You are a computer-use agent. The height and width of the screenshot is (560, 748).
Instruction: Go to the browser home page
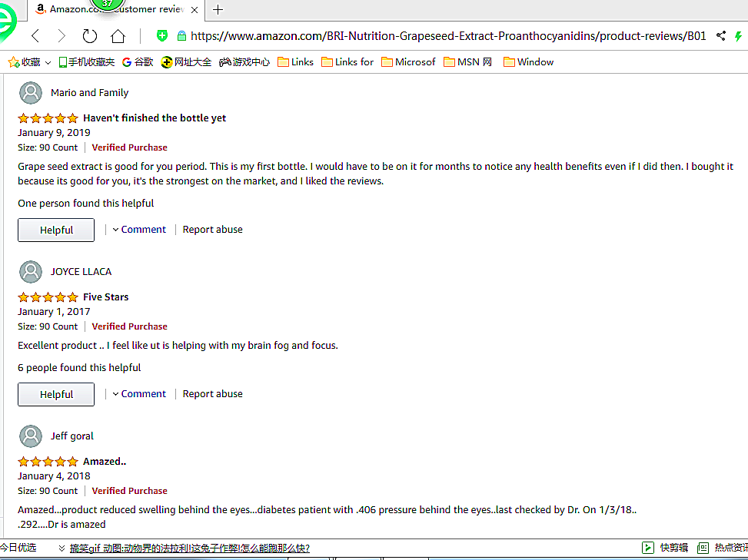click(x=118, y=36)
